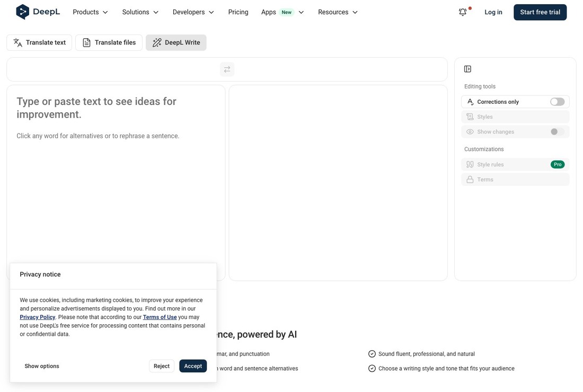Click the Start free trial button
583x392 pixels.
[x=540, y=12]
